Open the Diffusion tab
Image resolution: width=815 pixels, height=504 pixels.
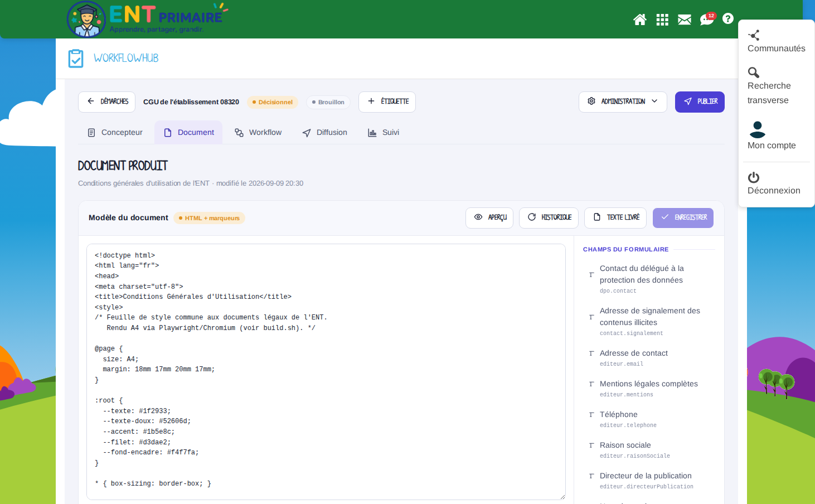[324, 133]
